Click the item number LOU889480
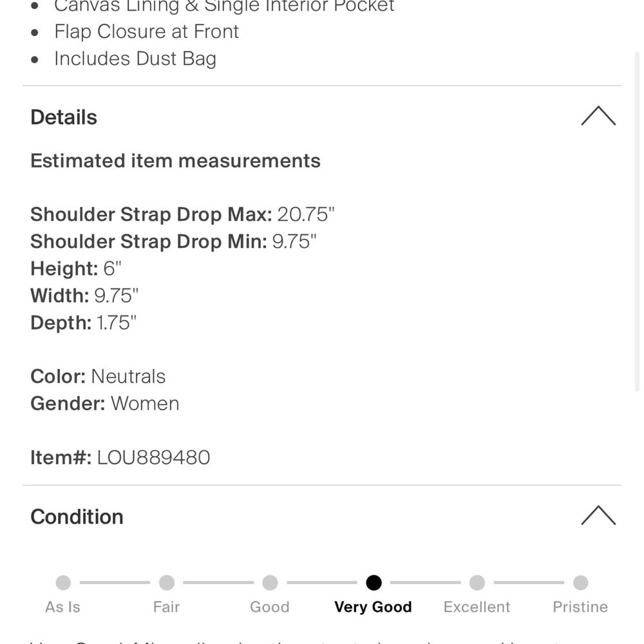Image resolution: width=644 pixels, height=644 pixels. [x=153, y=458]
